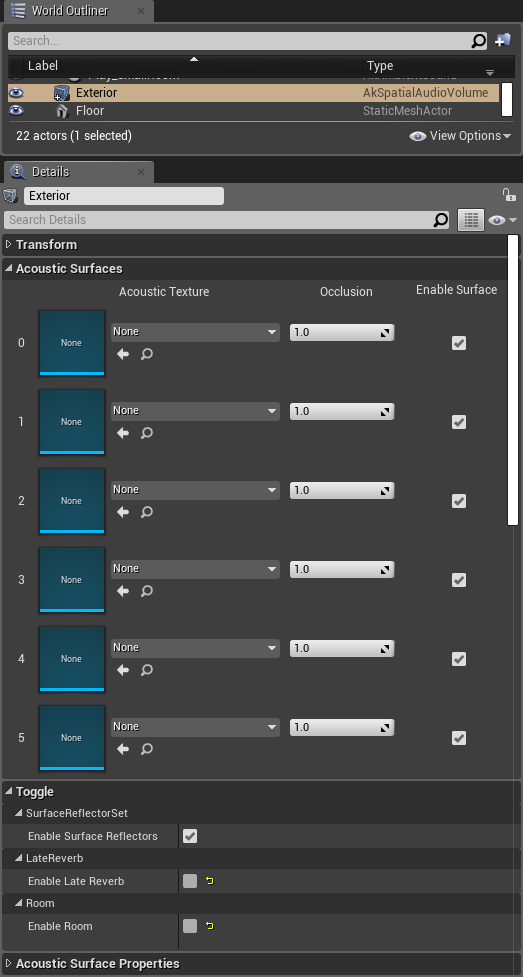
Task: Click the World Outliner search field
Action: tap(240, 41)
